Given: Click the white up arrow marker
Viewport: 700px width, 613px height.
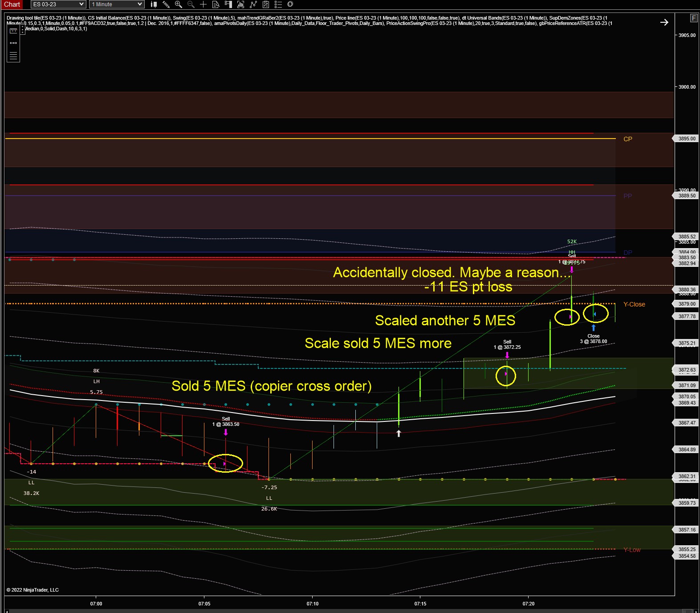Looking at the screenshot, I should pos(399,433).
